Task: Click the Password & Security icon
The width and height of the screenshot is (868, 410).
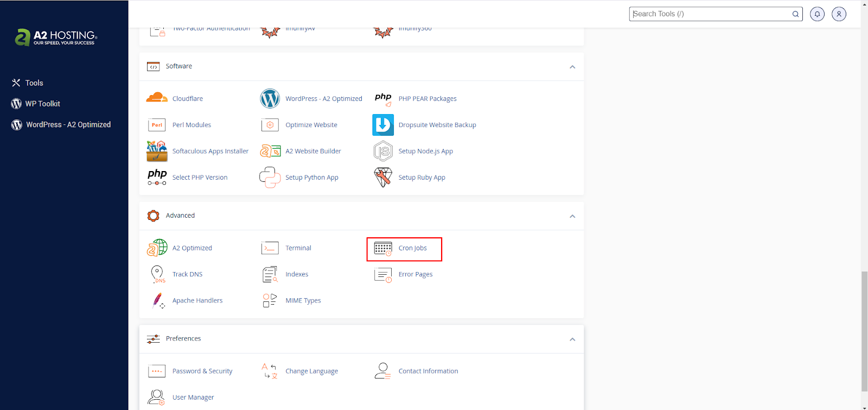Action: (x=157, y=371)
